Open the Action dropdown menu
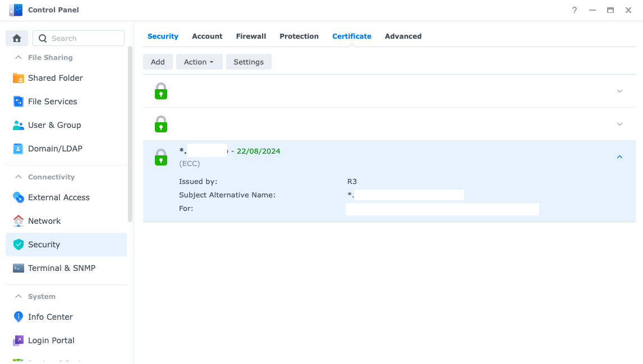 tap(199, 62)
